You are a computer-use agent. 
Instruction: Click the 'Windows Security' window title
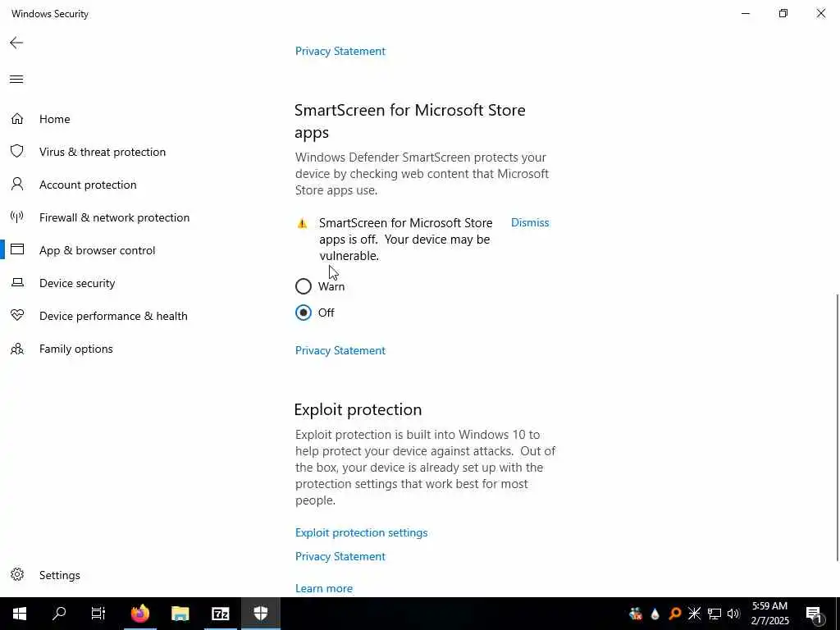tap(50, 14)
